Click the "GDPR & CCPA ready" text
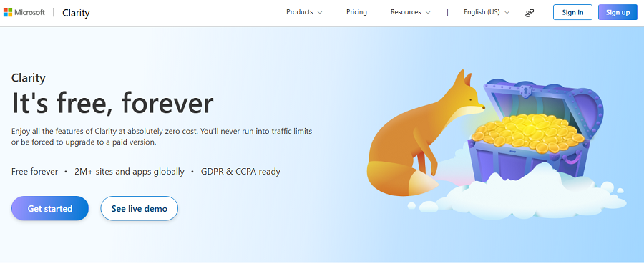 pyautogui.click(x=240, y=171)
